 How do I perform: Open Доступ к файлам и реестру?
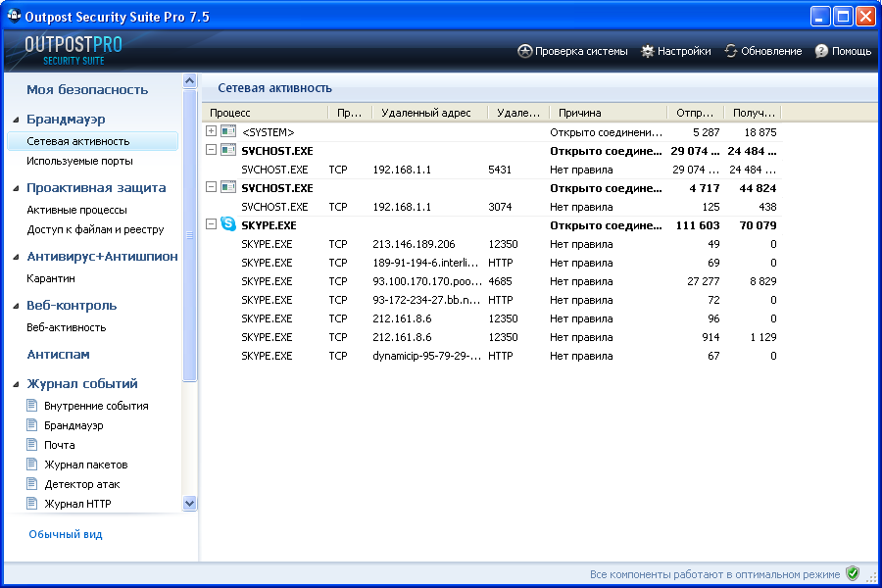point(95,229)
